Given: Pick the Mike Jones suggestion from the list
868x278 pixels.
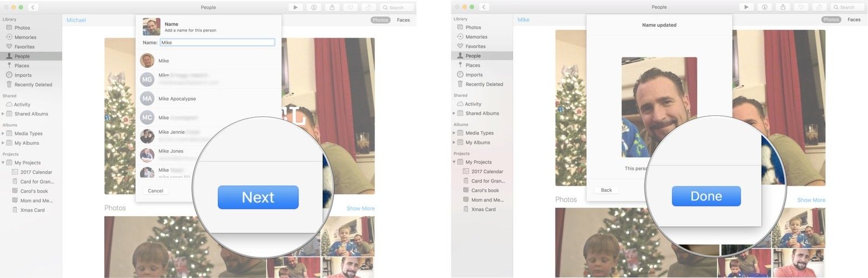Looking at the screenshot, I should click(171, 151).
